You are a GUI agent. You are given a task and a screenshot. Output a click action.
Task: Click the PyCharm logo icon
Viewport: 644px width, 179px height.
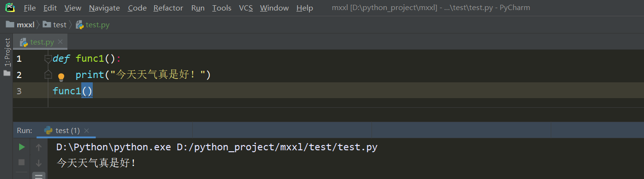(10, 7)
